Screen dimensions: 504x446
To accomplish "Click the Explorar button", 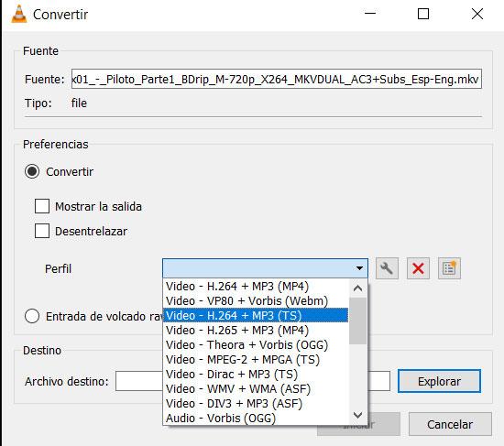I will tap(439, 381).
